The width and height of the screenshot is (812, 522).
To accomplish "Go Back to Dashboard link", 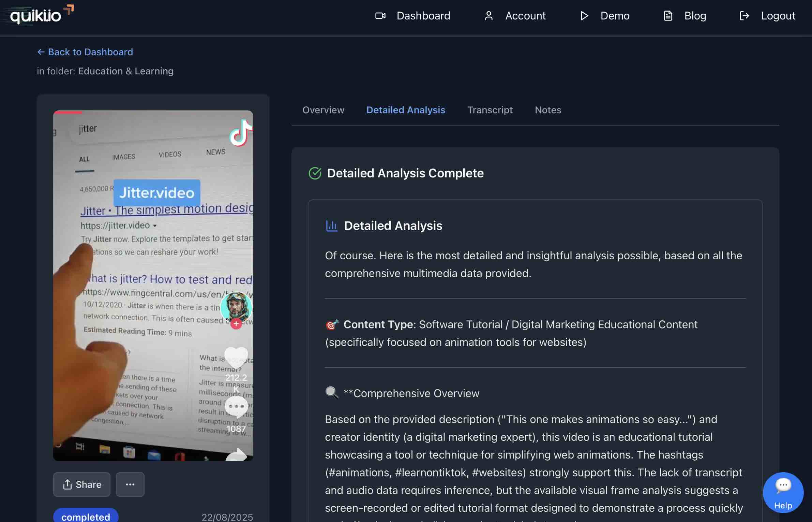I will pyautogui.click(x=85, y=52).
